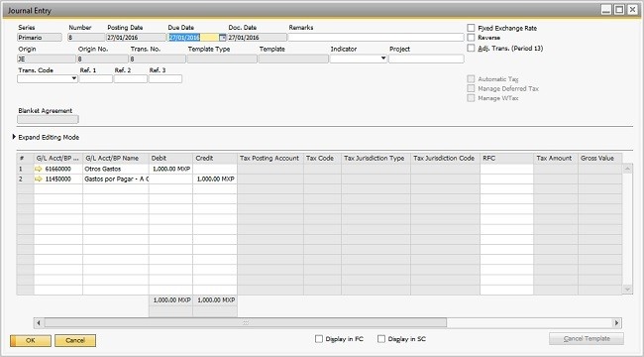Click the Trans. No. field
This screenshot has width=644, height=357.
(x=158, y=59)
